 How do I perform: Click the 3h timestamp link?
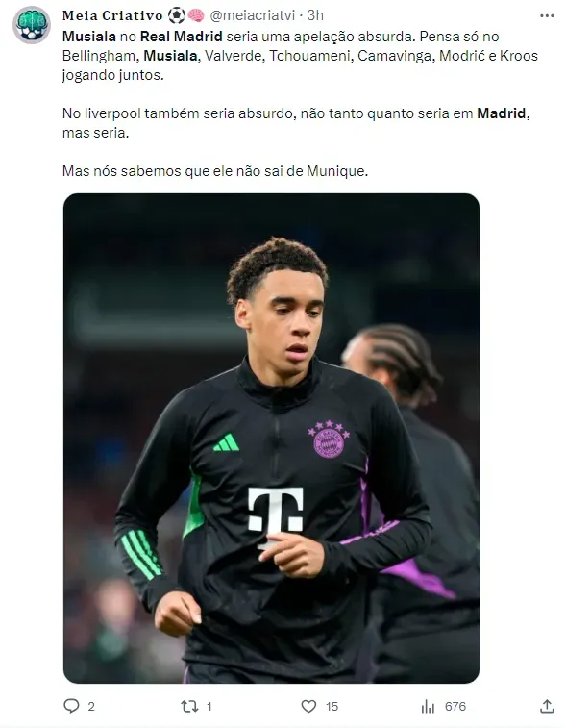point(315,15)
